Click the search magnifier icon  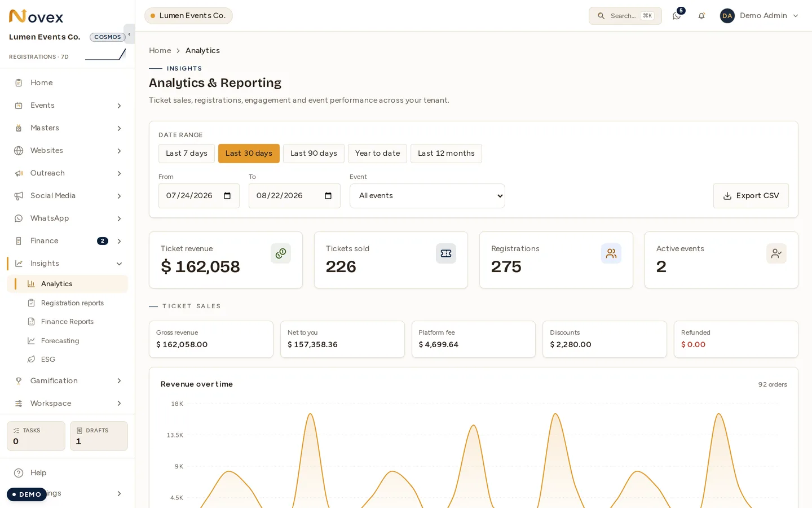click(x=601, y=16)
